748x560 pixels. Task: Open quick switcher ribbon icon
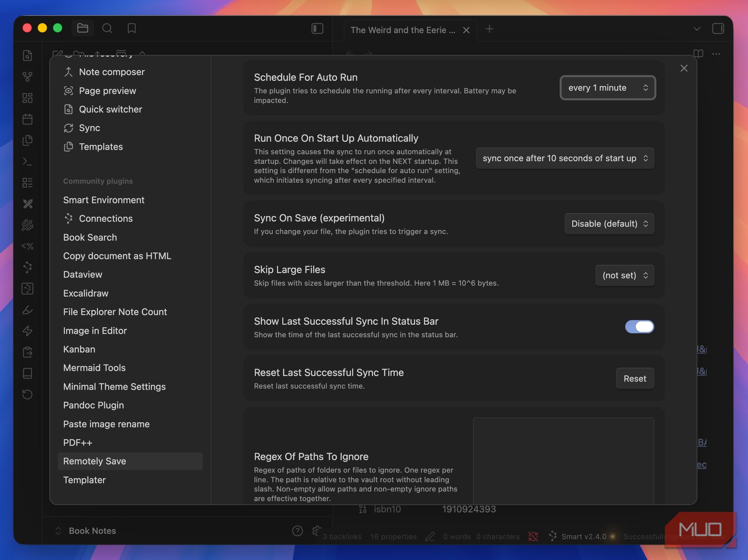(27, 56)
